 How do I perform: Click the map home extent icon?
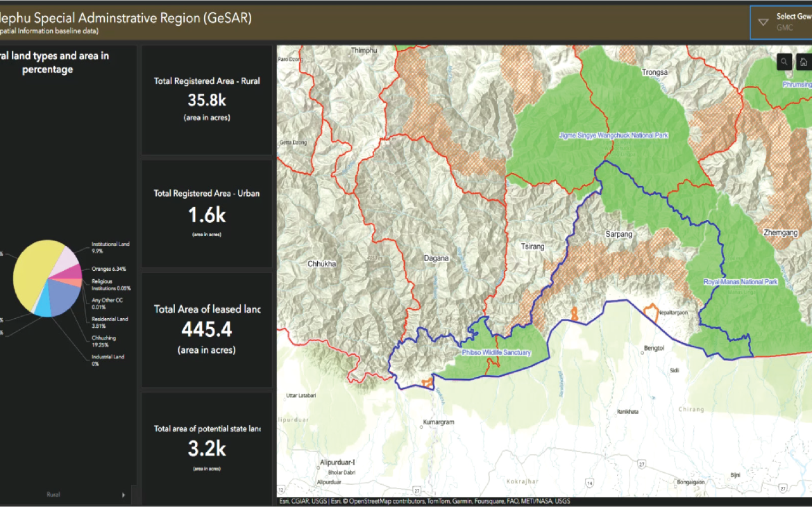click(x=803, y=63)
